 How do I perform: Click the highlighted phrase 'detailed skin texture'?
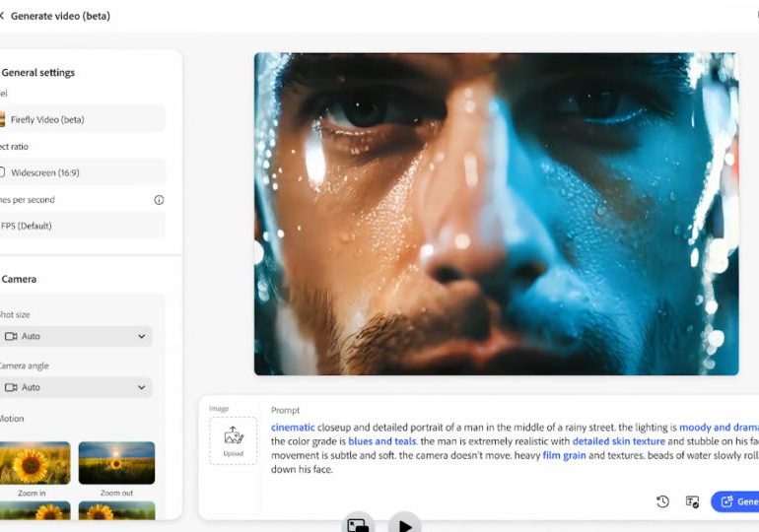pos(619,441)
